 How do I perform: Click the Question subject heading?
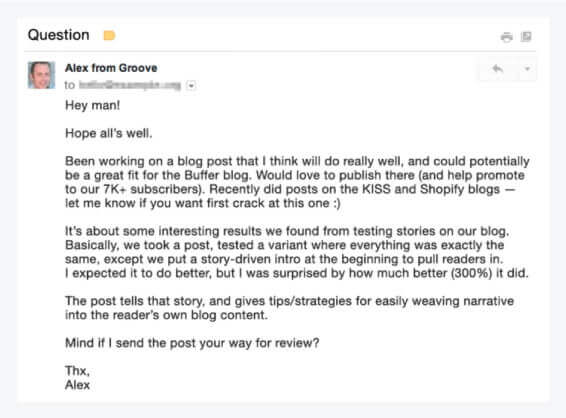pyautogui.click(x=58, y=35)
